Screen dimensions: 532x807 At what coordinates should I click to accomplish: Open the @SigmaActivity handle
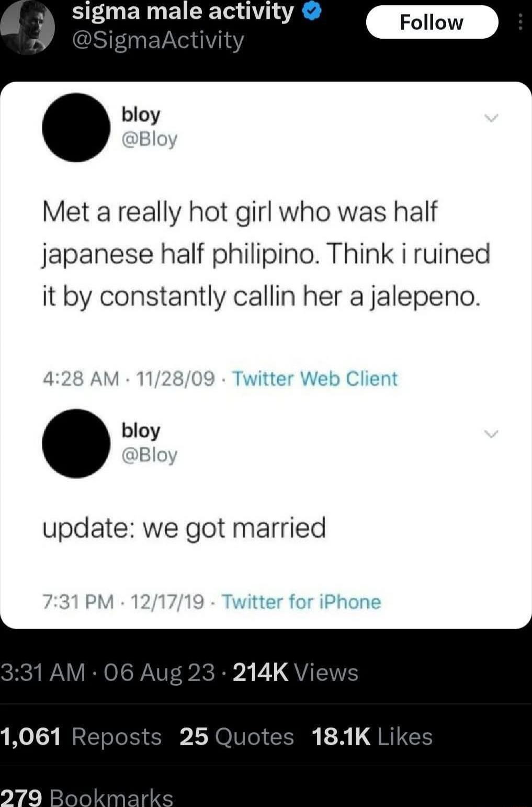(157, 40)
